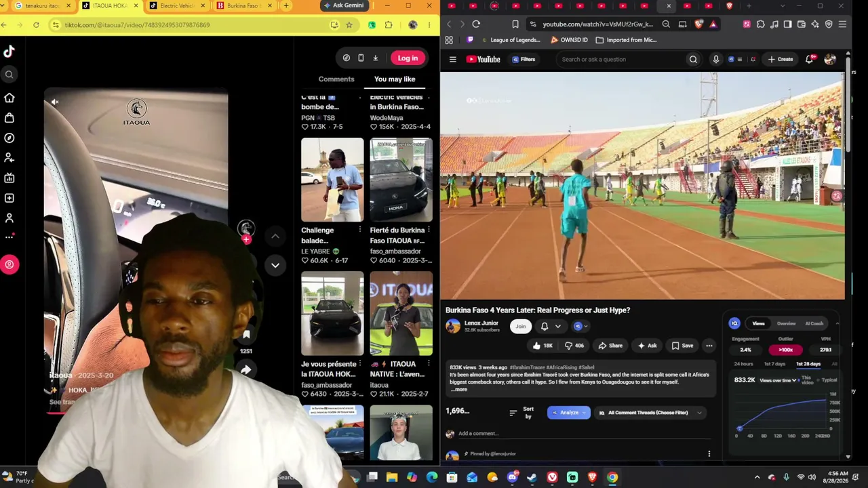
Task: Open more actions menu beside Save
Action: (709, 346)
